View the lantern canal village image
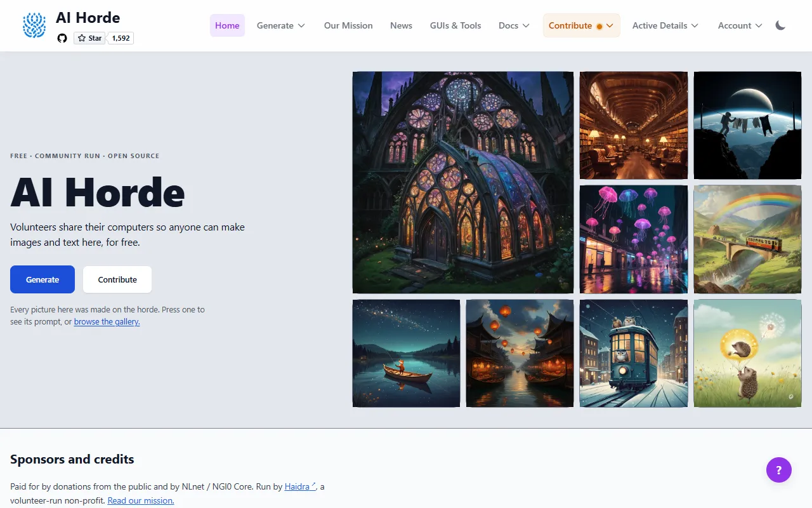Image resolution: width=812 pixels, height=508 pixels. [x=520, y=353]
